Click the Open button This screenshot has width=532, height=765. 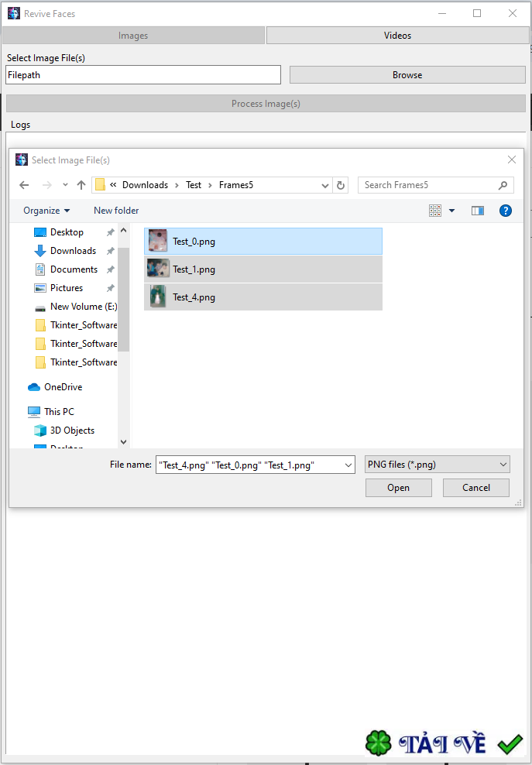tap(398, 488)
